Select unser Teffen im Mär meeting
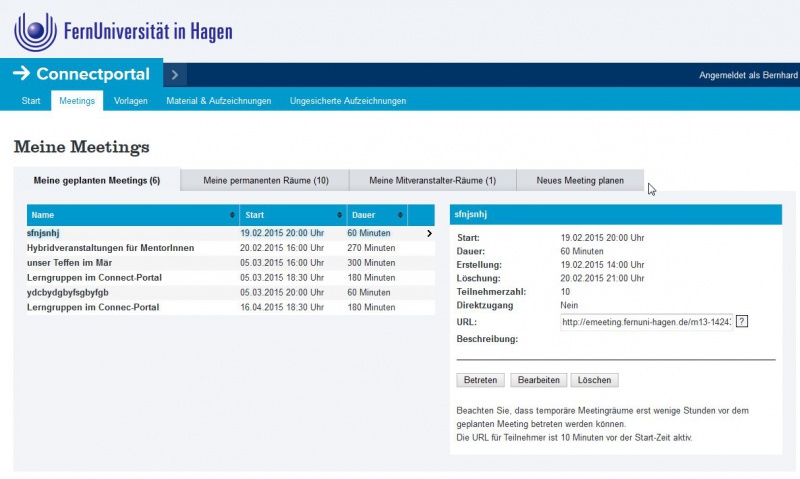 coord(231,263)
